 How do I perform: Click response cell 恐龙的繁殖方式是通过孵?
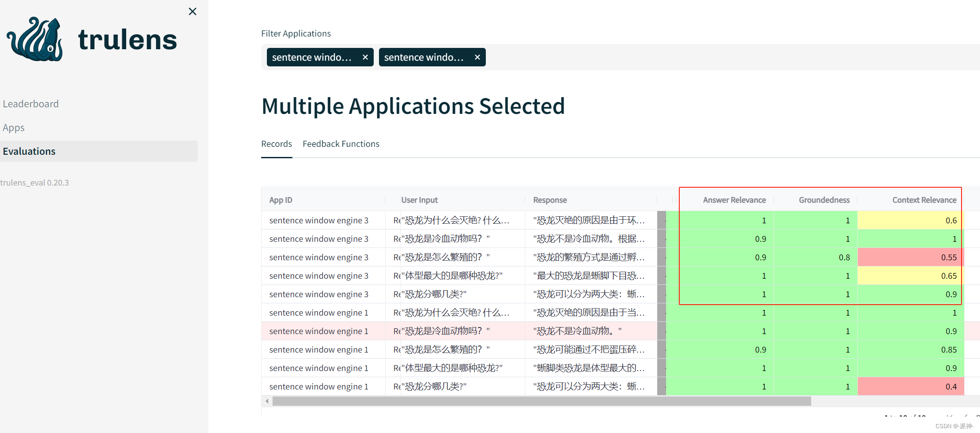point(591,257)
